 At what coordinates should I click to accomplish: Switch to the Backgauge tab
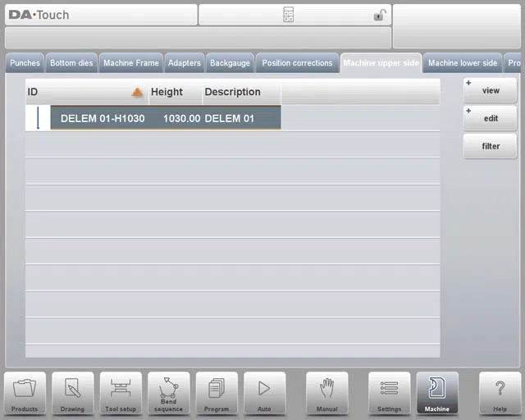tap(230, 63)
